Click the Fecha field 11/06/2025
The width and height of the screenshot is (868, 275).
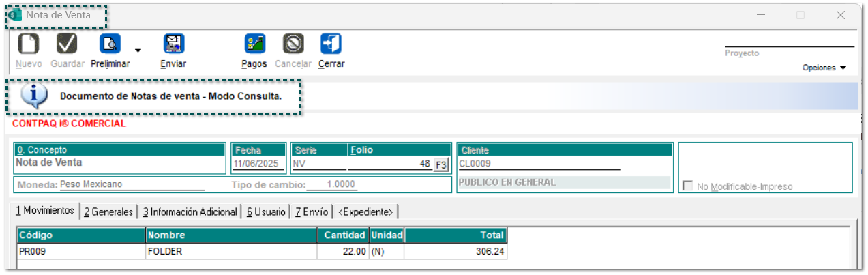(258, 164)
